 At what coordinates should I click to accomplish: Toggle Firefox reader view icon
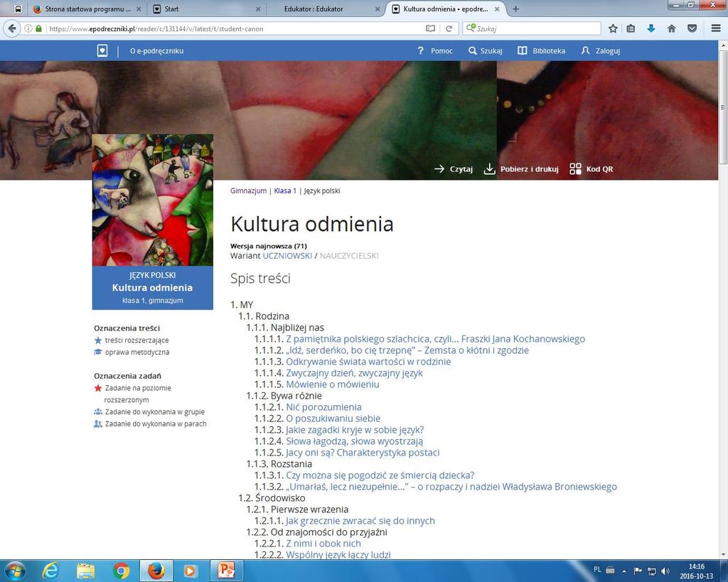pyautogui.click(x=430, y=28)
